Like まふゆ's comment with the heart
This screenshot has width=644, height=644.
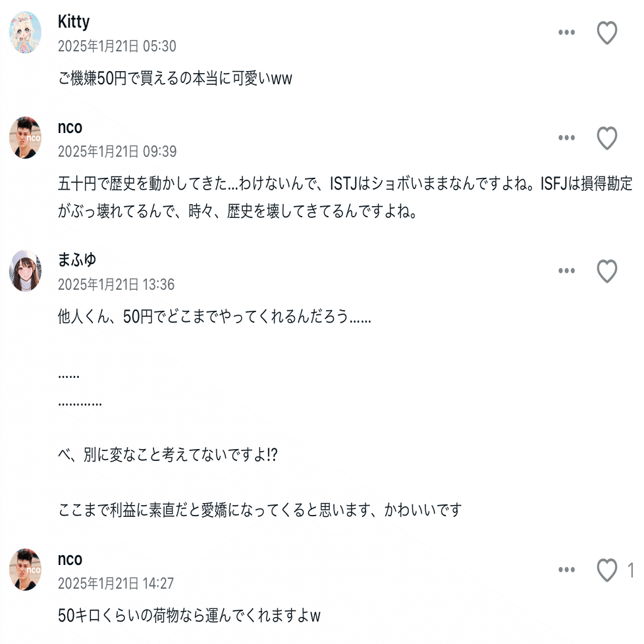(x=606, y=271)
